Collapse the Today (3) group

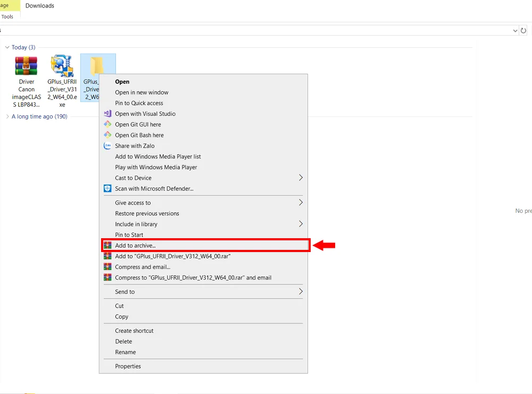coord(7,47)
